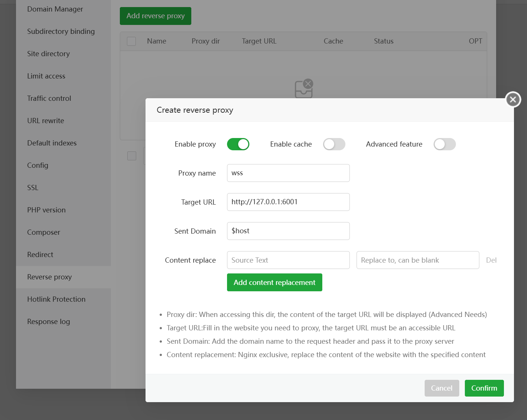This screenshot has height=420, width=527.
Task: Open the Config menu item
Action: tap(63, 165)
